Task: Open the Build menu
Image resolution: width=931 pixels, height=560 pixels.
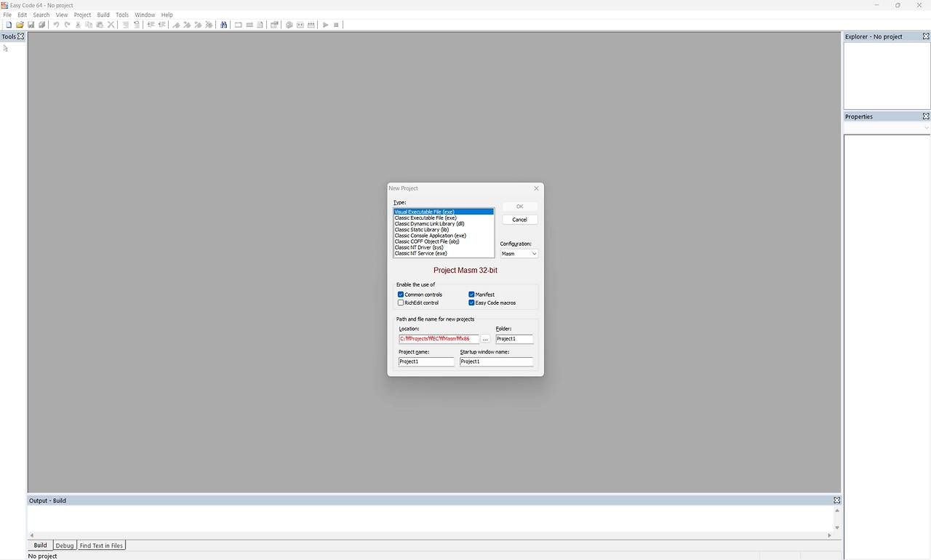Action: point(103,15)
